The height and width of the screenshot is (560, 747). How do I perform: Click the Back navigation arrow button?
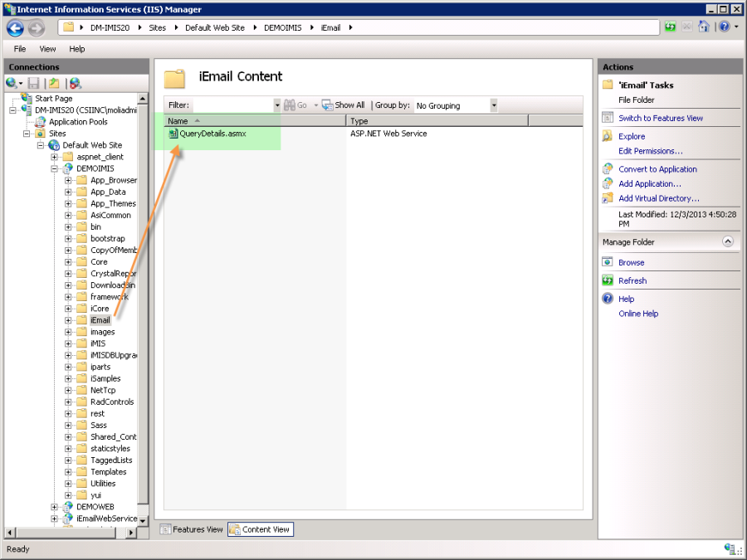click(15, 28)
